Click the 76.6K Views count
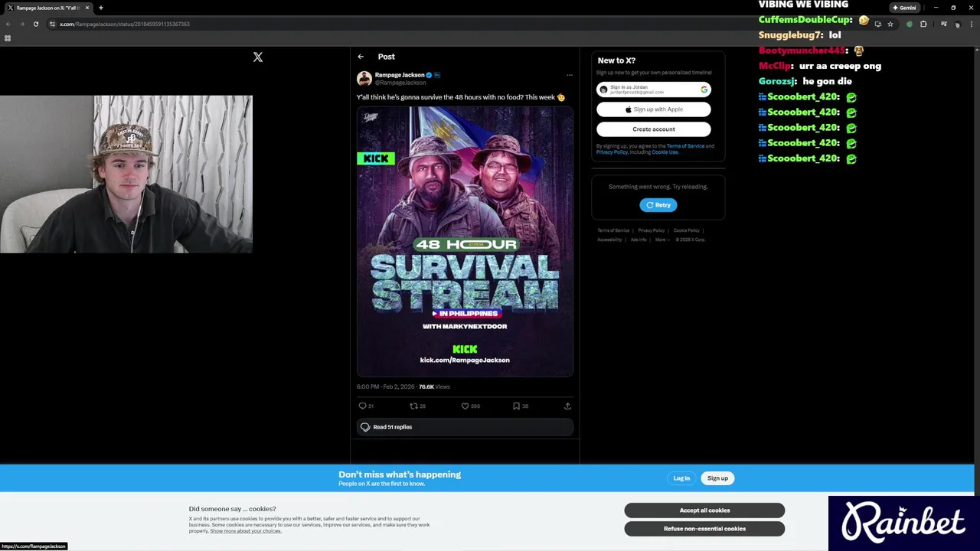Screen dimensions: 980x551 434,387
